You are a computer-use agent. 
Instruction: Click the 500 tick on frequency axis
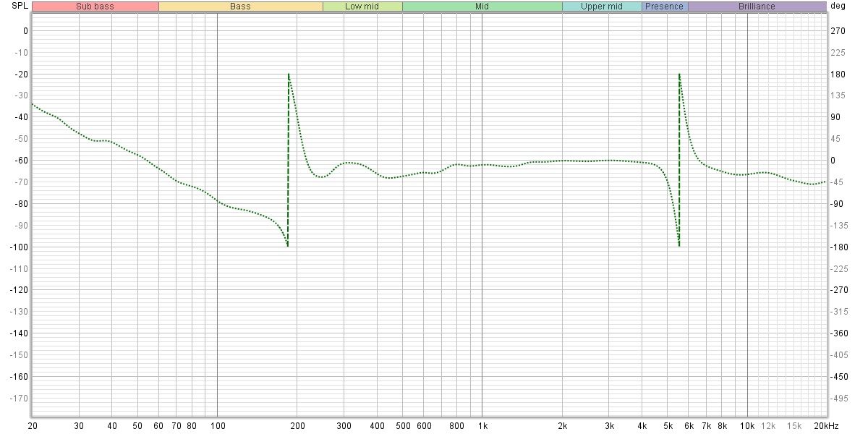[402, 426]
